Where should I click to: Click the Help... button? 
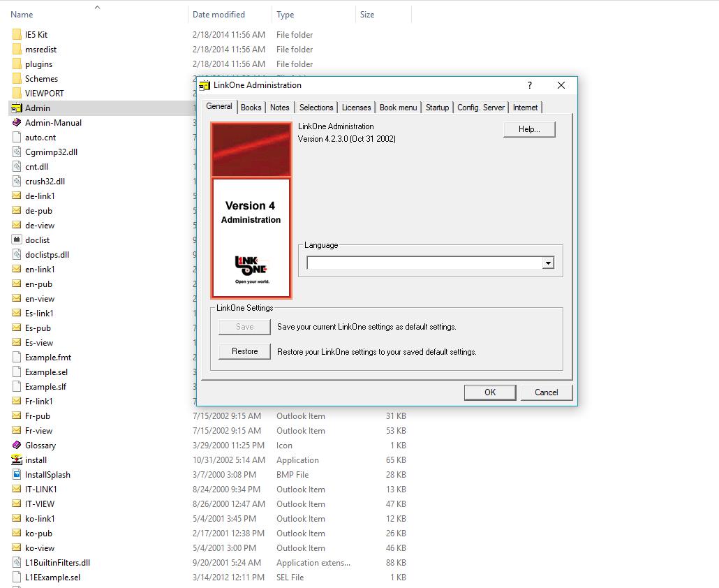529,129
